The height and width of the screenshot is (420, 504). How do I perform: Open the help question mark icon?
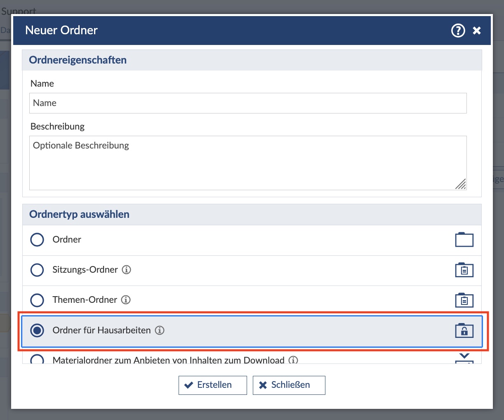point(458,30)
